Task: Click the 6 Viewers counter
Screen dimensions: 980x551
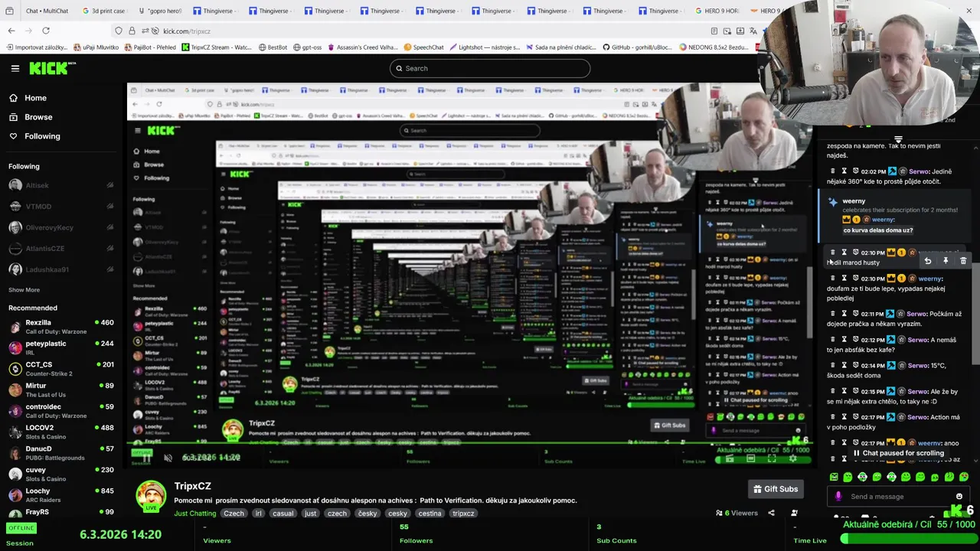Action: click(737, 514)
